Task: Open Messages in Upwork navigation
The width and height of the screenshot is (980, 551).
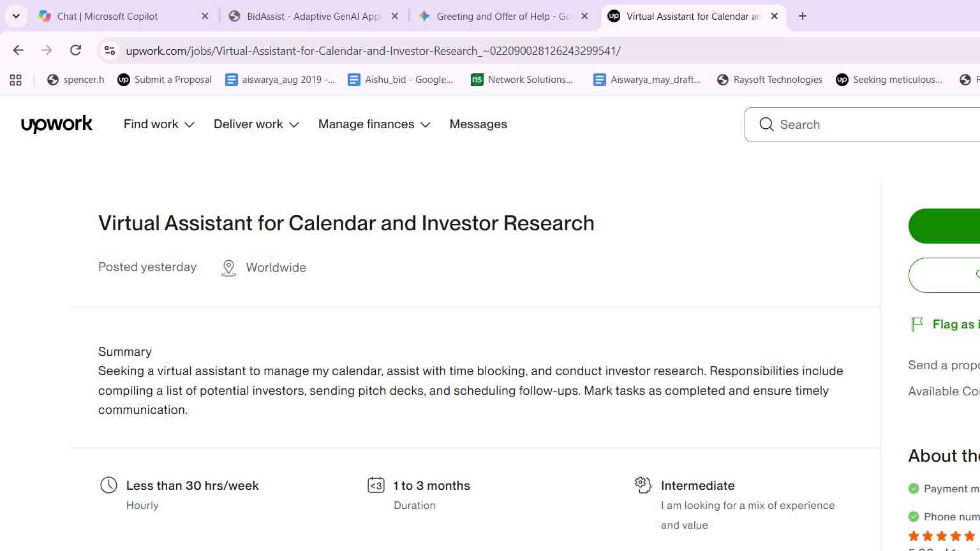Action: tap(479, 124)
